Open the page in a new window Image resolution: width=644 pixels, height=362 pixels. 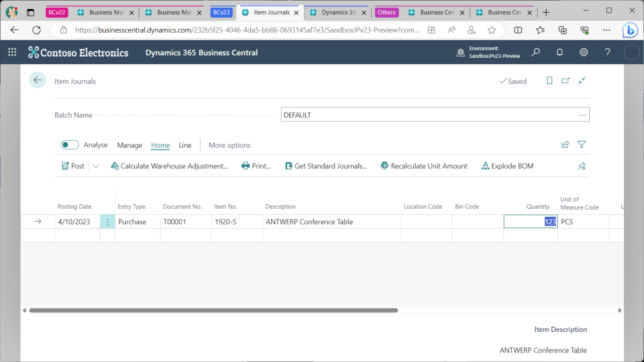[565, 81]
